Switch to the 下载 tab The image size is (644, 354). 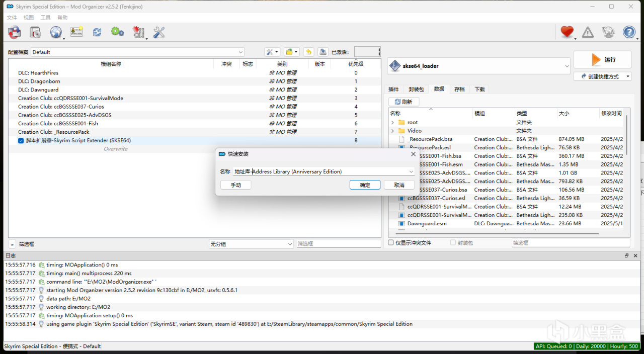[479, 89]
